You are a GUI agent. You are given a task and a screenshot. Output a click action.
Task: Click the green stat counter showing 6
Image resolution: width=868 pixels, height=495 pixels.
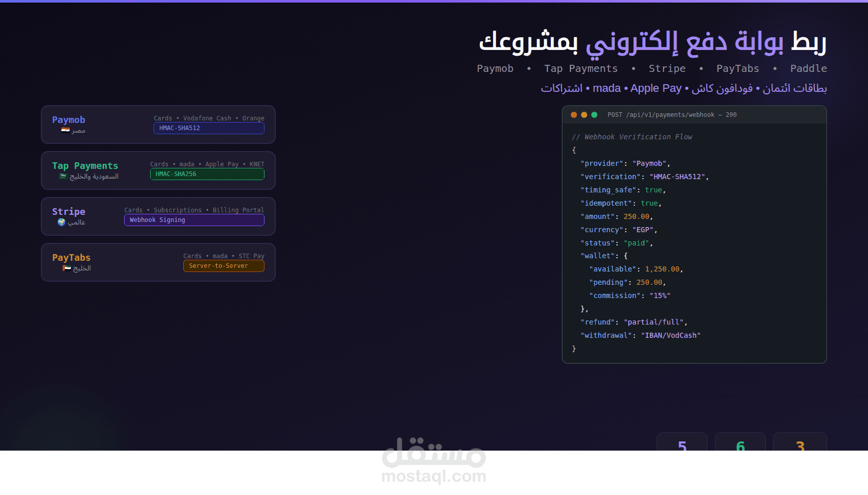(740, 447)
